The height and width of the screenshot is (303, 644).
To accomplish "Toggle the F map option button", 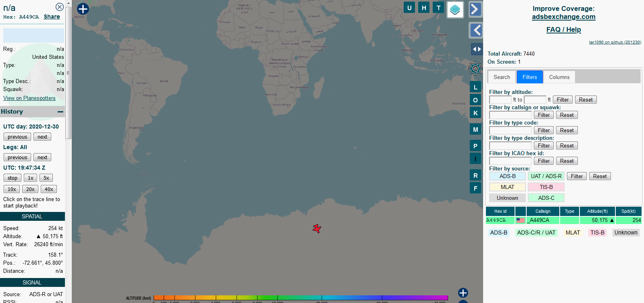I will pos(475,188).
